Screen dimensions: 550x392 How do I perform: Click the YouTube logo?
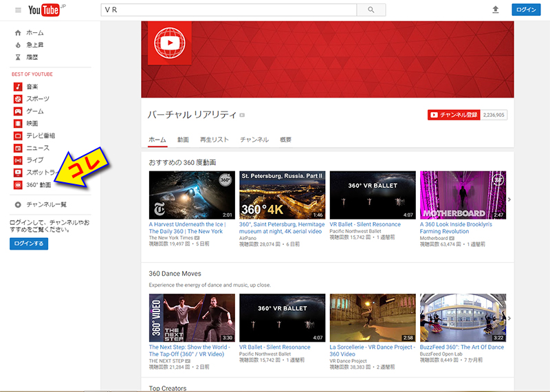[x=44, y=10]
